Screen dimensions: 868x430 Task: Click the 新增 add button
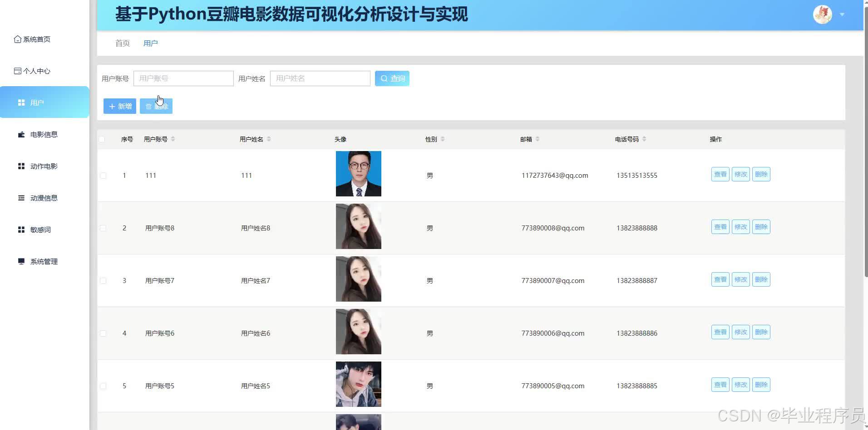(119, 106)
